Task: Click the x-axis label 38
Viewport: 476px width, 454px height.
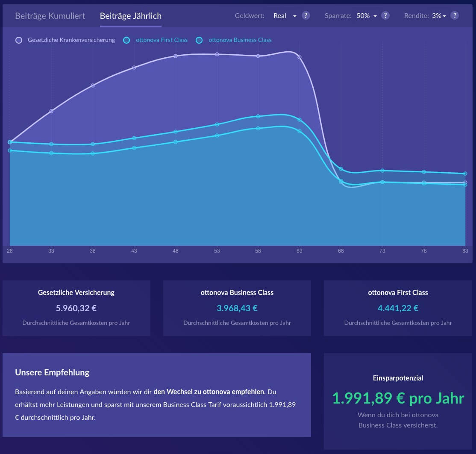Action: click(93, 251)
